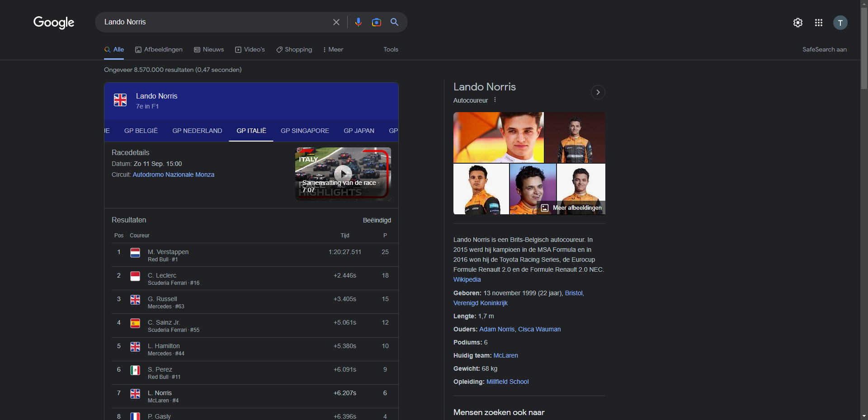Select the GP Nederland race tab

(197, 131)
